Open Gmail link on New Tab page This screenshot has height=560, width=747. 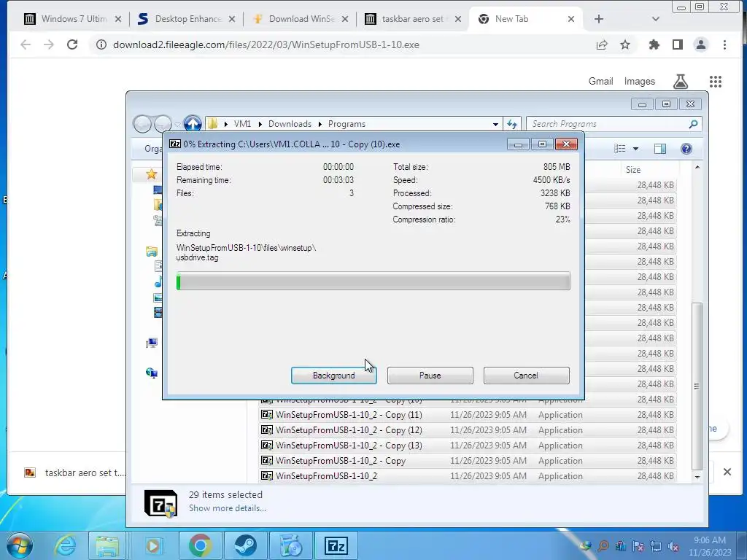(600, 82)
